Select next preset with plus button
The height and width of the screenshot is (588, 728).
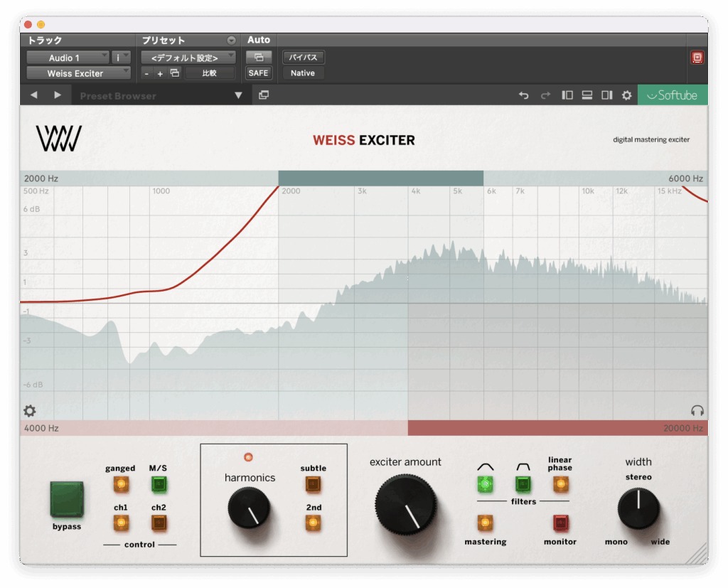coord(160,73)
